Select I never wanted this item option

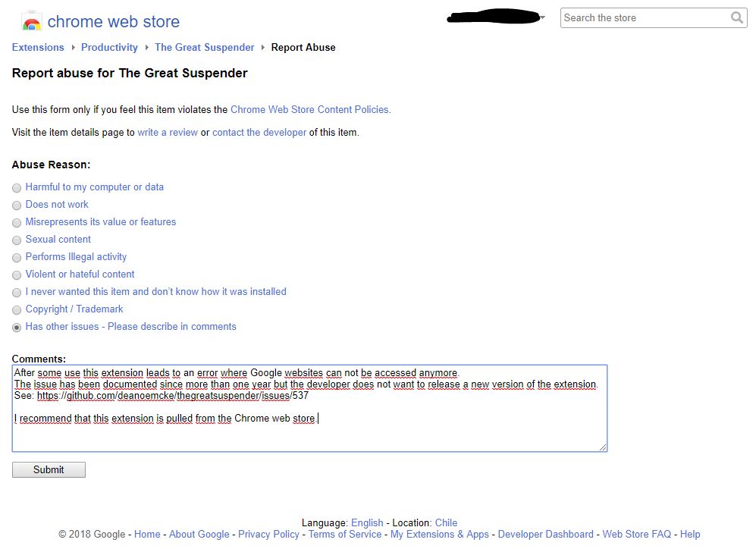coord(17,293)
